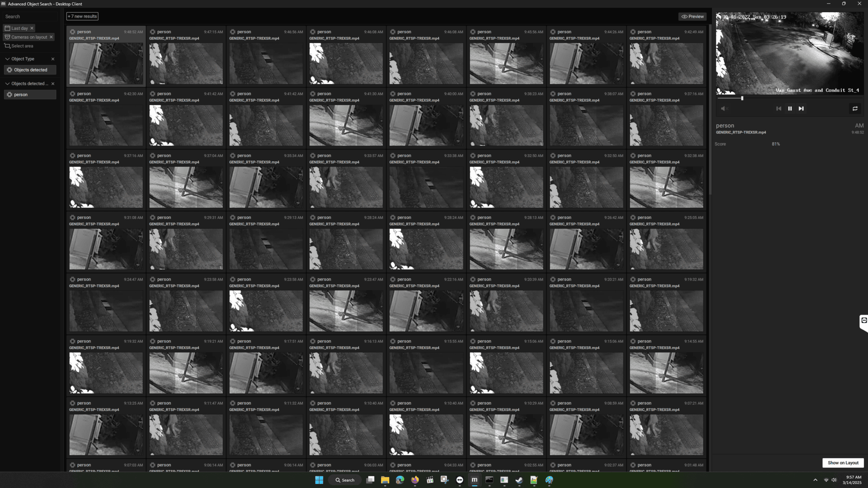Open the person result at 9:47:15 AM
868x488 pixels.
pos(186,63)
